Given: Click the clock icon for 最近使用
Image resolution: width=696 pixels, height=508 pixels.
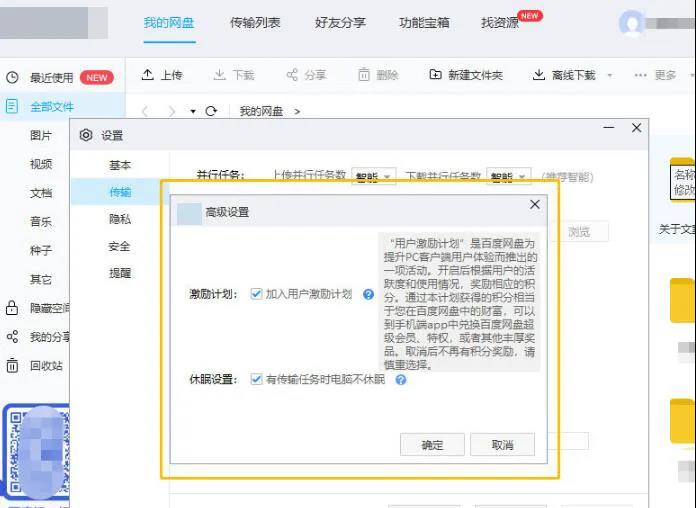Looking at the screenshot, I should [x=12, y=78].
